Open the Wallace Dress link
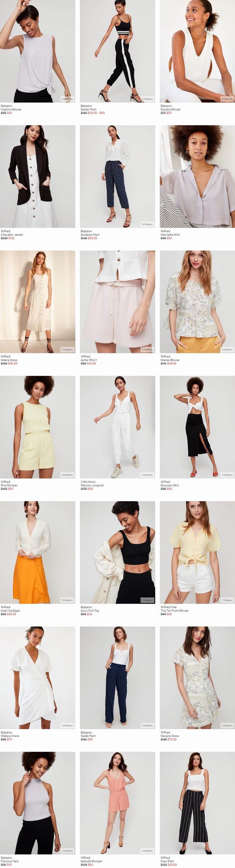 coord(10,736)
